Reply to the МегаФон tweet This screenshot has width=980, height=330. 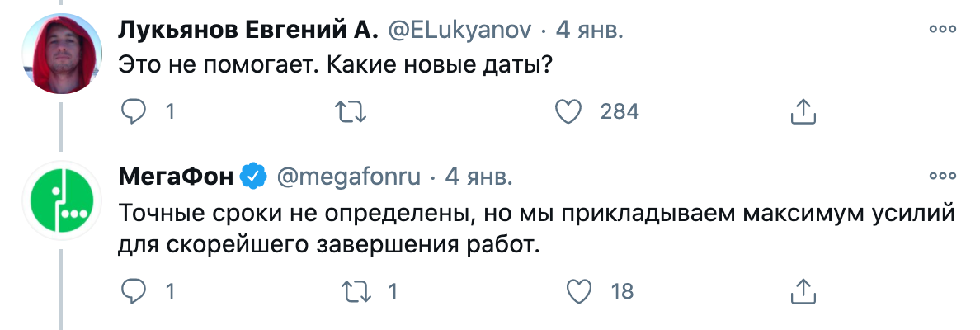tap(133, 290)
